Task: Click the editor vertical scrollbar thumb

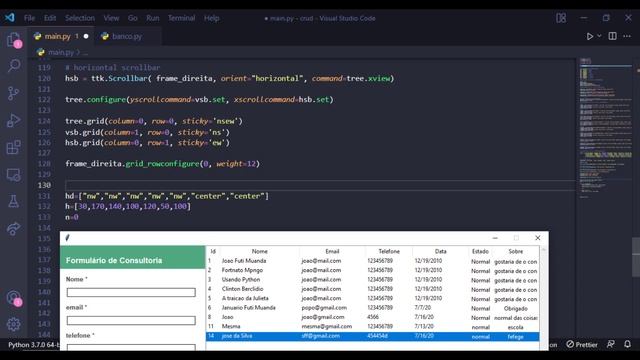Action: pyautogui.click(x=636, y=257)
